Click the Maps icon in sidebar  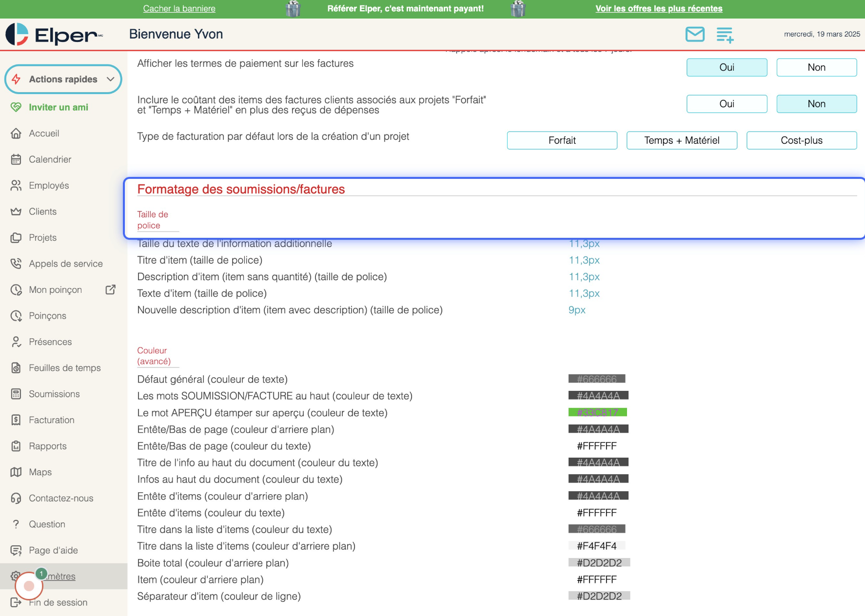click(16, 472)
